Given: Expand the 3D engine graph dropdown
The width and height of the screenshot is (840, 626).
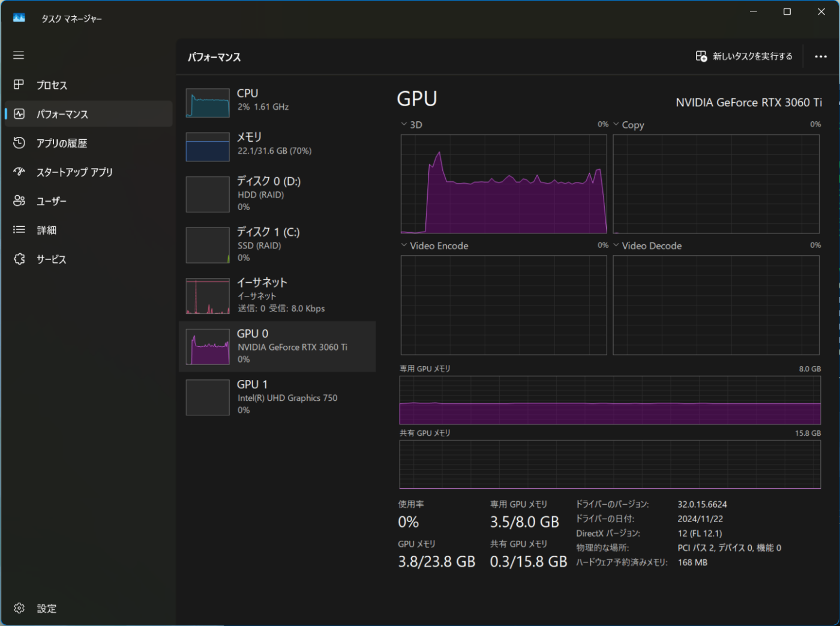Looking at the screenshot, I should coord(404,124).
